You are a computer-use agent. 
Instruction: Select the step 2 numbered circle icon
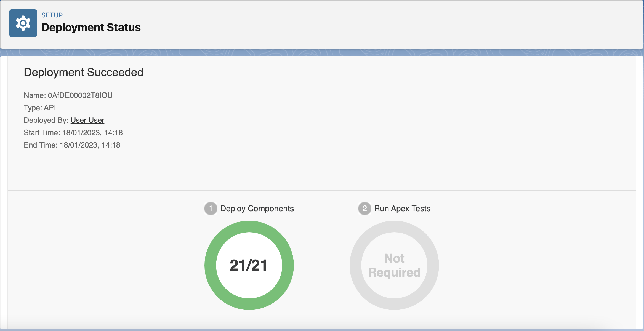coord(365,209)
